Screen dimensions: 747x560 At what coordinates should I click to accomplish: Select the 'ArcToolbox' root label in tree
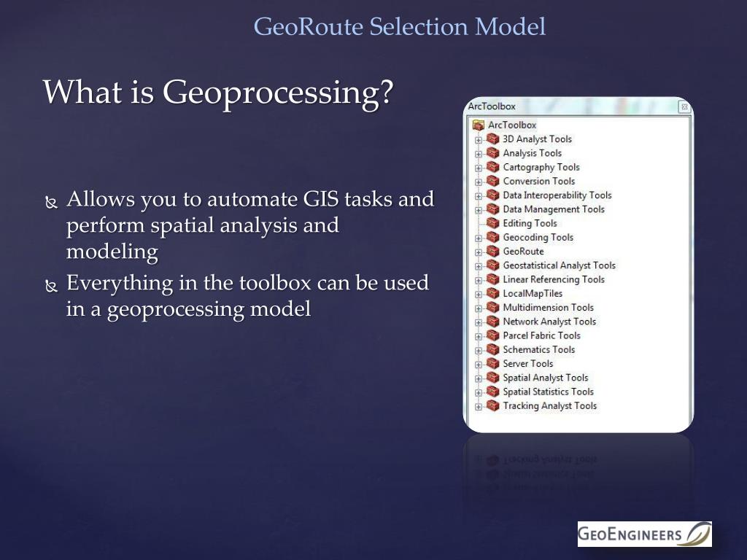[512, 125]
